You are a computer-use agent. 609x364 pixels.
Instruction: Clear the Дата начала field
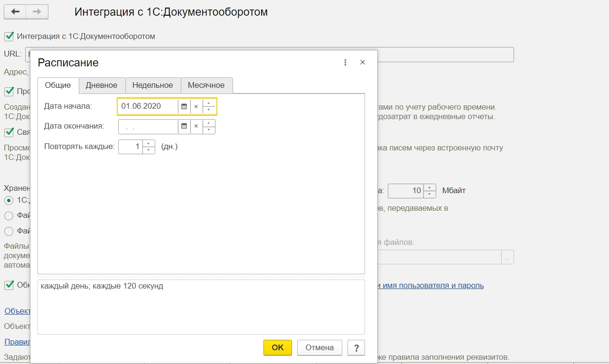point(196,106)
